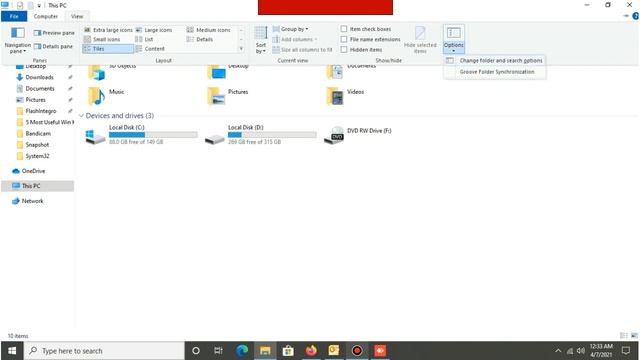Select Extra large icons layout
Image resolution: width=640 pixels, height=360 pixels.
pyautogui.click(x=108, y=30)
